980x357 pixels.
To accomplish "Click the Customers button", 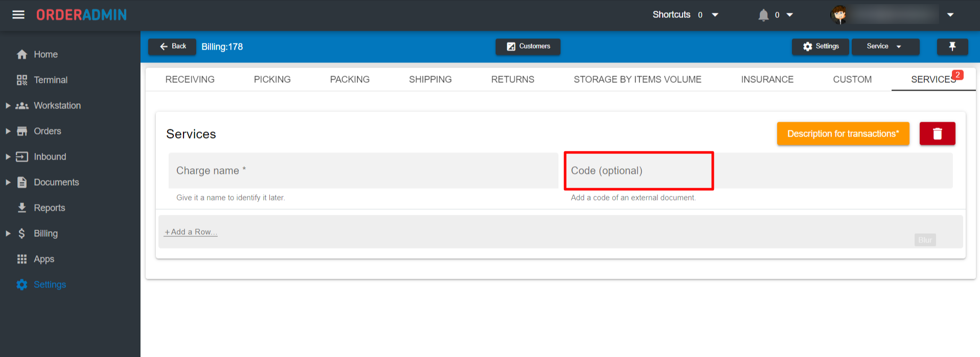I will pos(528,47).
